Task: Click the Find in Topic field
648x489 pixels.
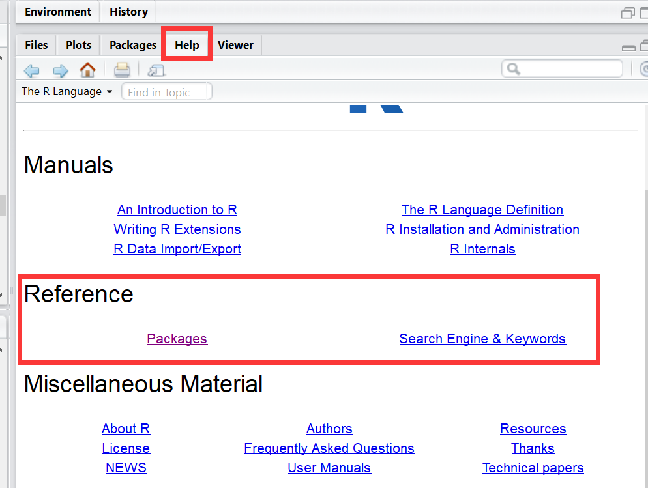Action: click(167, 92)
